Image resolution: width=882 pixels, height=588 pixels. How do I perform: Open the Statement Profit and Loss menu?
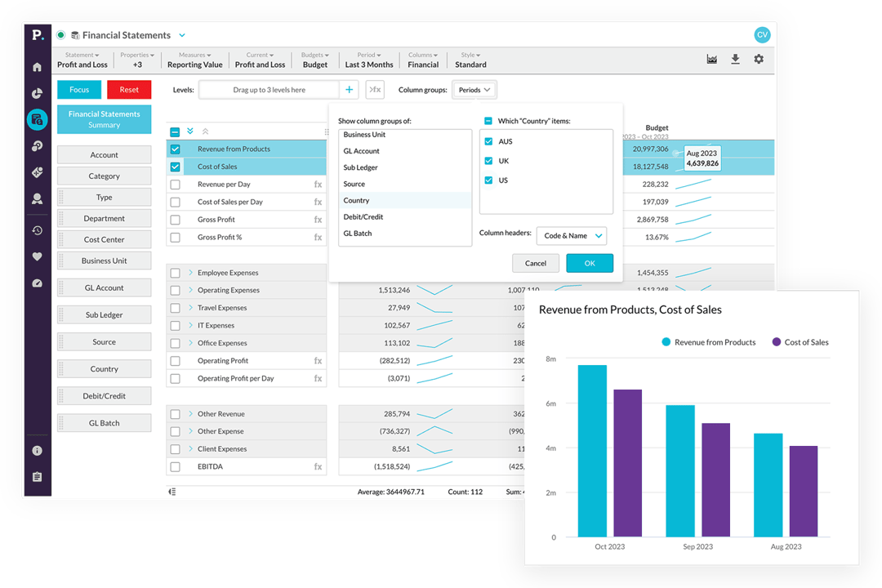coord(82,60)
